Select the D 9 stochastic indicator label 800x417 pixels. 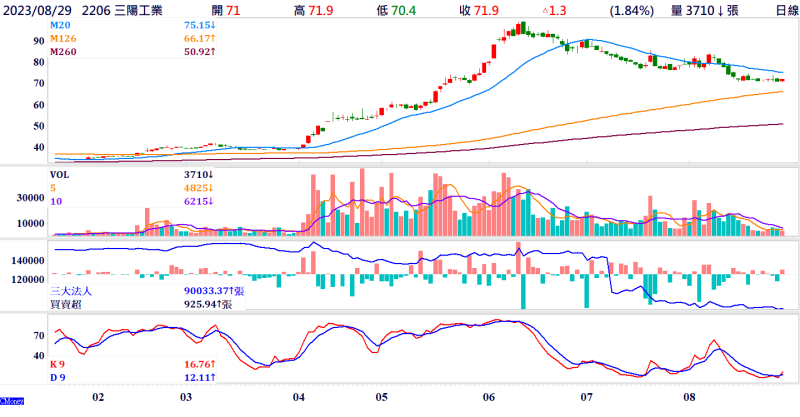click(x=60, y=380)
